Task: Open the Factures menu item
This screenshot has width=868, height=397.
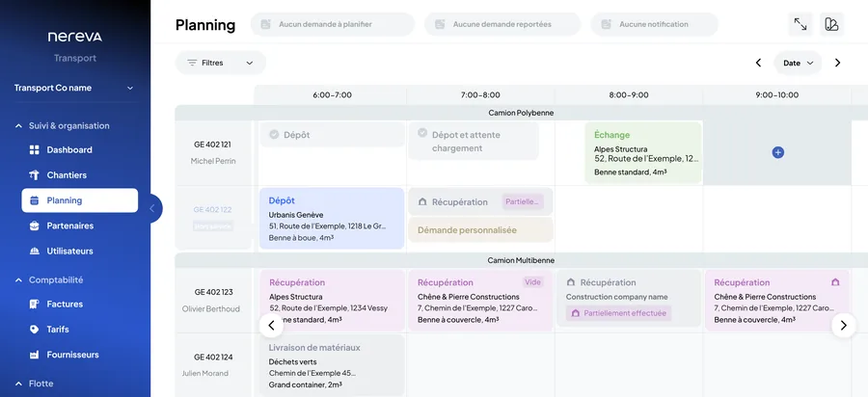Action: 65,304
